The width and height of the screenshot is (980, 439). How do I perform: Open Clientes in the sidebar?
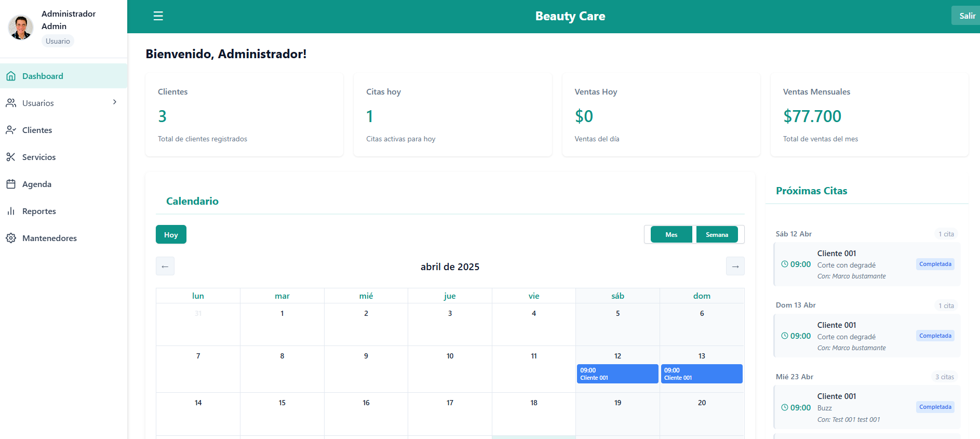(x=63, y=130)
